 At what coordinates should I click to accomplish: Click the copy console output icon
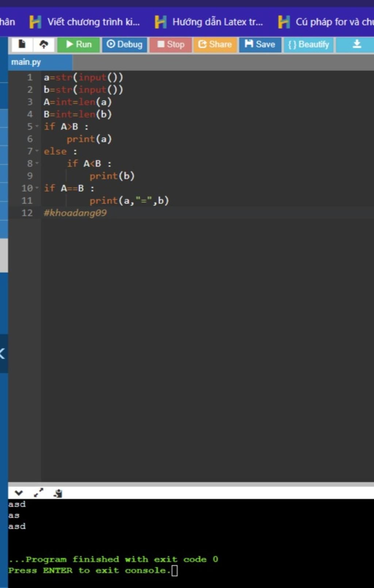58,493
